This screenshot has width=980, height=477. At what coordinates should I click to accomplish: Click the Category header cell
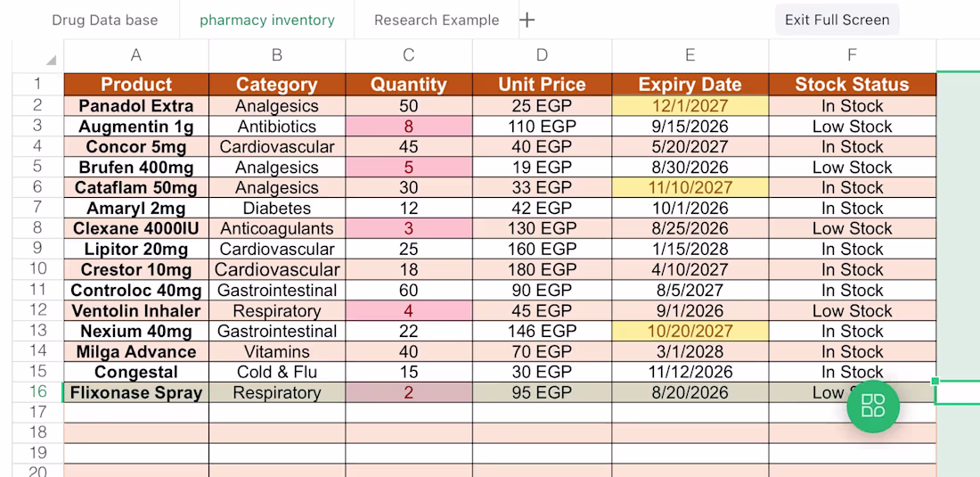(277, 85)
